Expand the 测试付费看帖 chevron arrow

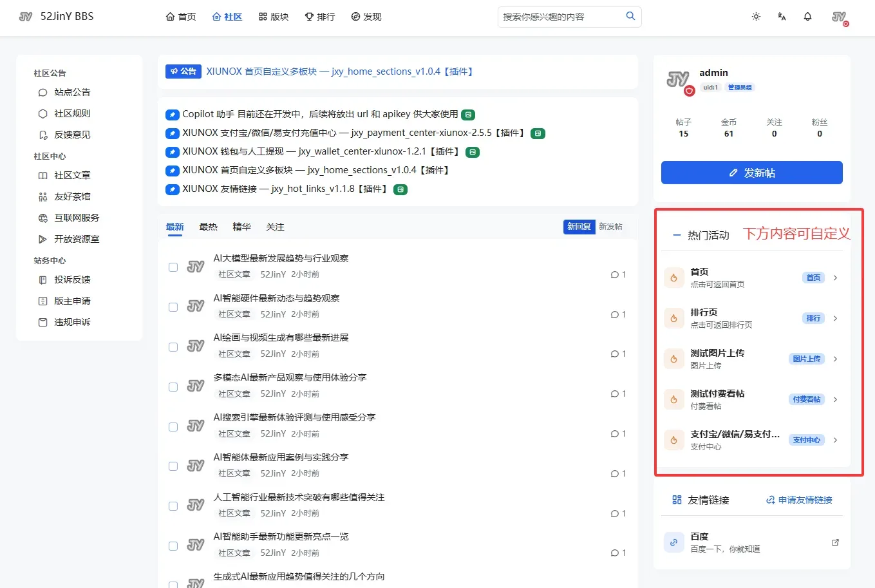tap(835, 399)
